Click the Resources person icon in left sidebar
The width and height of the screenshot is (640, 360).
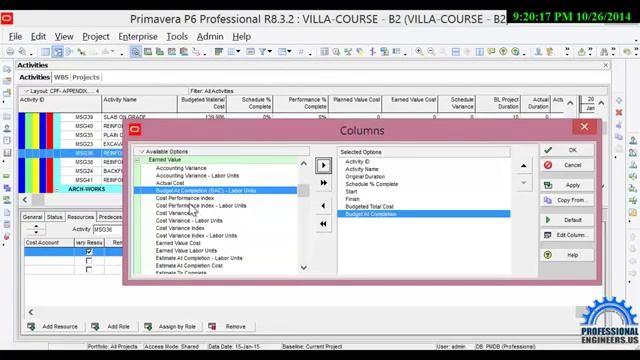coord(7,129)
